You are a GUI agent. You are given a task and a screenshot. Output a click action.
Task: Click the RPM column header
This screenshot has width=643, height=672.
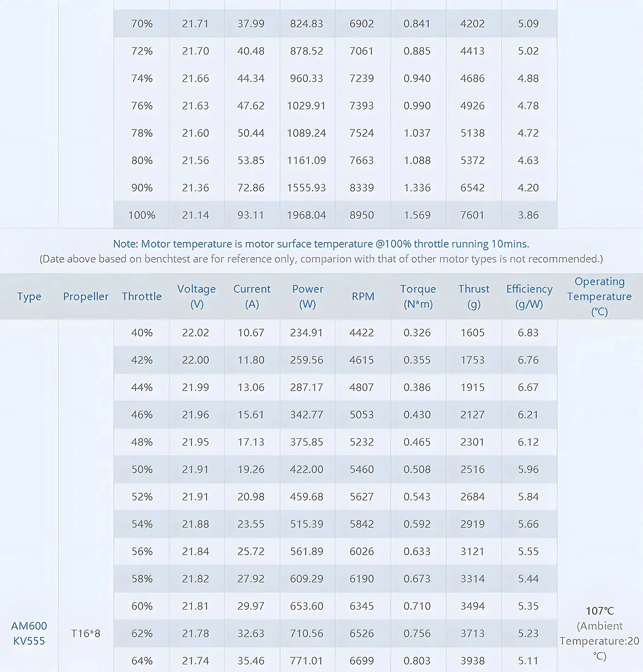363,297
